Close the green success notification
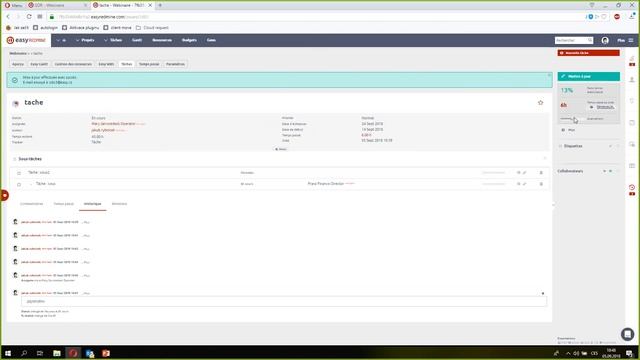 click(549, 75)
